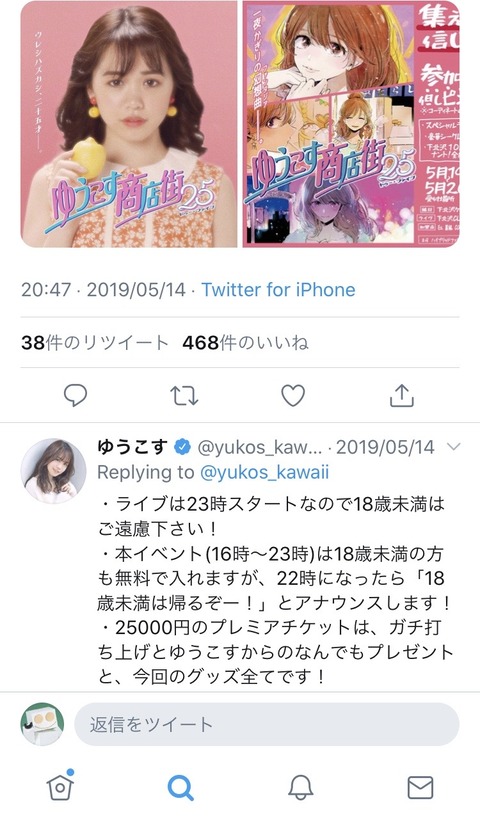Tap the 返信をツイート reply field
The height and width of the screenshot is (819, 480).
pyautogui.click(x=267, y=724)
